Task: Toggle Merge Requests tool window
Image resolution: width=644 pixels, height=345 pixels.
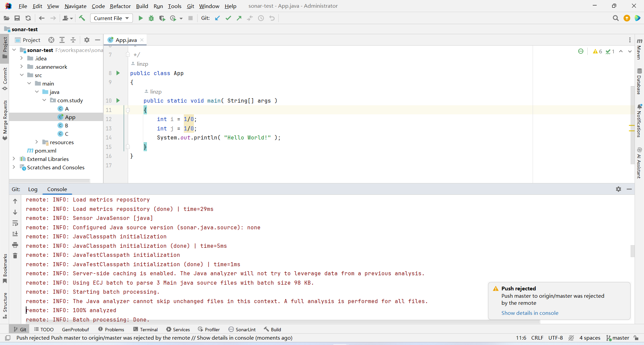Action: [5, 120]
